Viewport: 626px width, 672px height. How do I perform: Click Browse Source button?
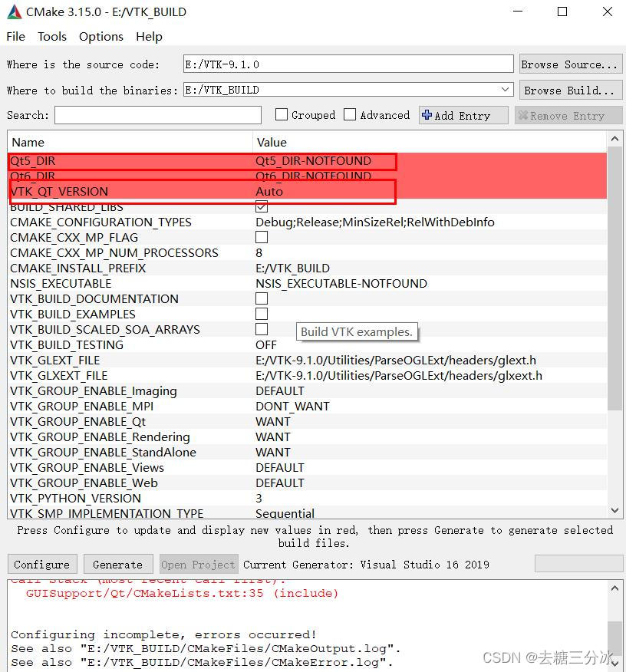[x=570, y=64]
